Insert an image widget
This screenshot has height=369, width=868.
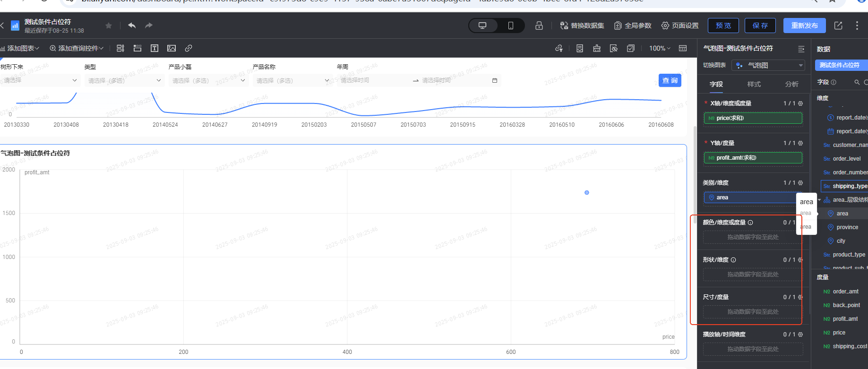(172, 48)
